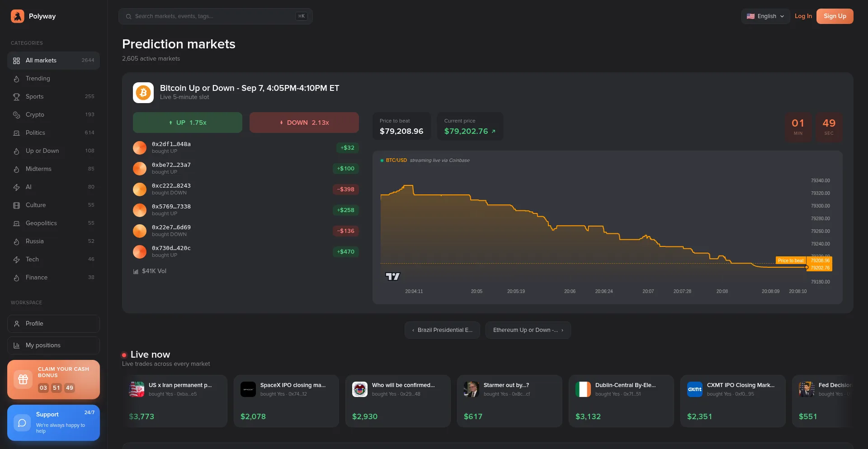
Task: Click the TradingView logo on chart
Action: (x=392, y=276)
